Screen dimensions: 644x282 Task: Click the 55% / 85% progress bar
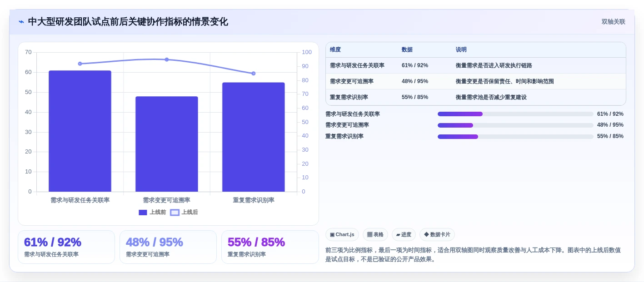pos(515,136)
